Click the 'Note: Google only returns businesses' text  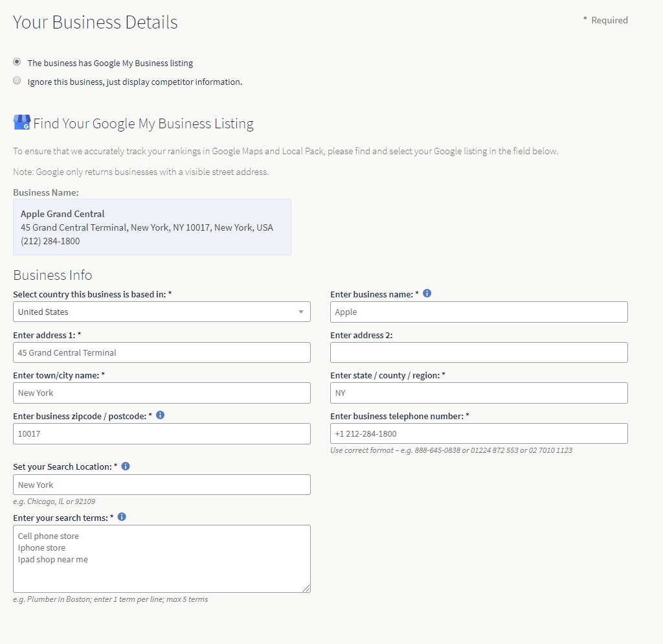click(x=140, y=172)
